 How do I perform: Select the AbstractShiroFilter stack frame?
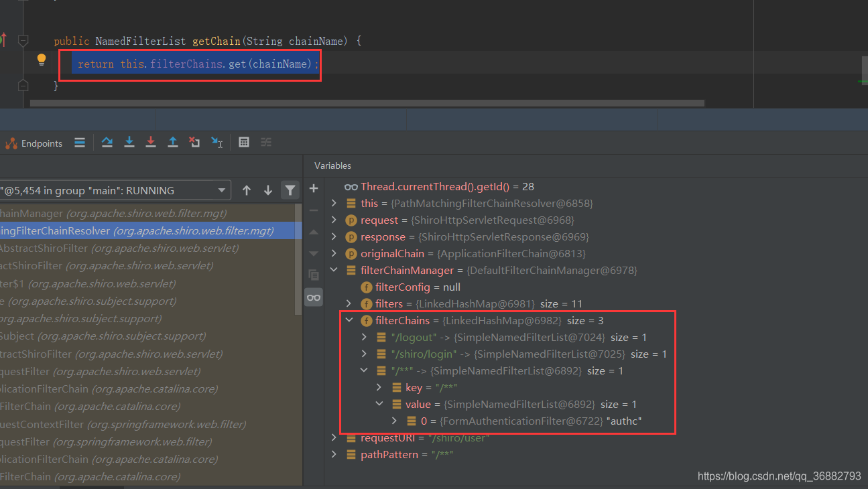tap(147, 248)
